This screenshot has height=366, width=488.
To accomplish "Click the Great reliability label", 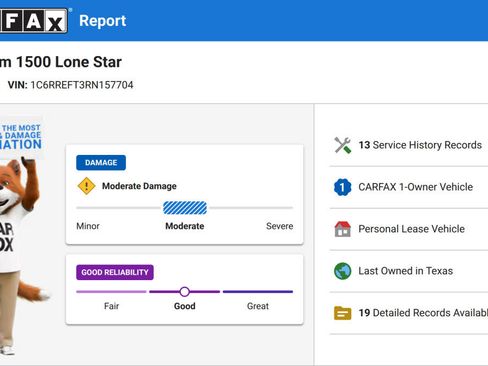I will [x=258, y=306].
